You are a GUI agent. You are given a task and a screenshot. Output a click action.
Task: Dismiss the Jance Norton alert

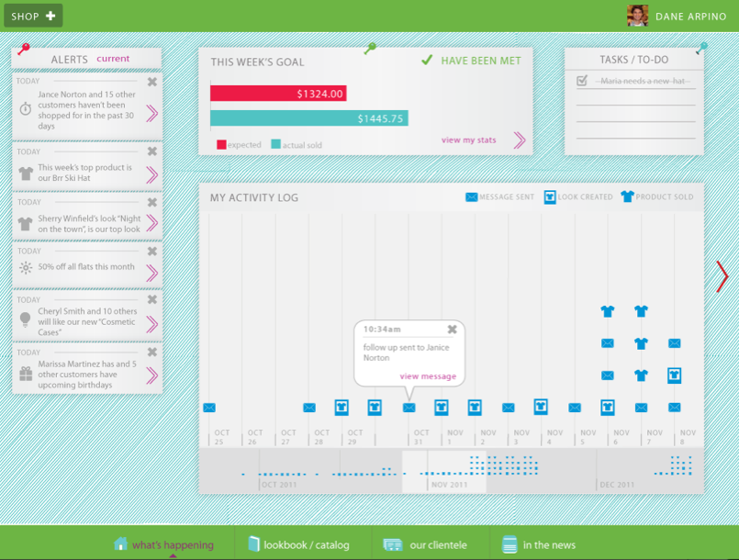point(152,82)
